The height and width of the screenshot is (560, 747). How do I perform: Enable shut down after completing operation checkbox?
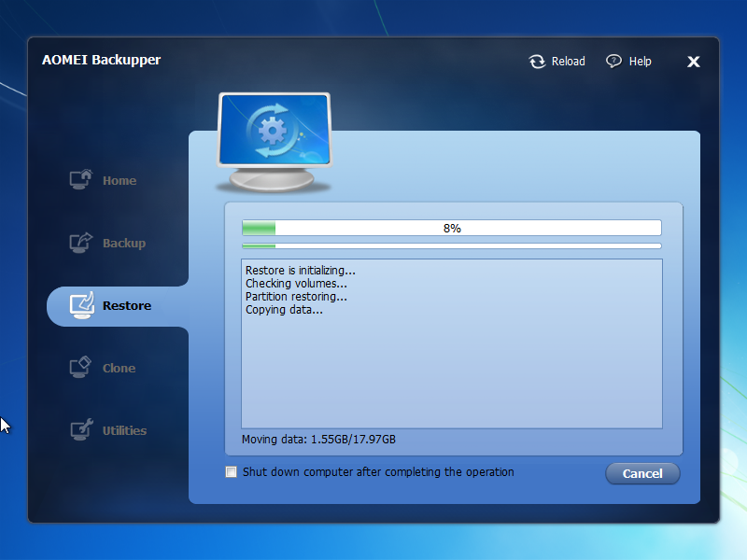231,472
